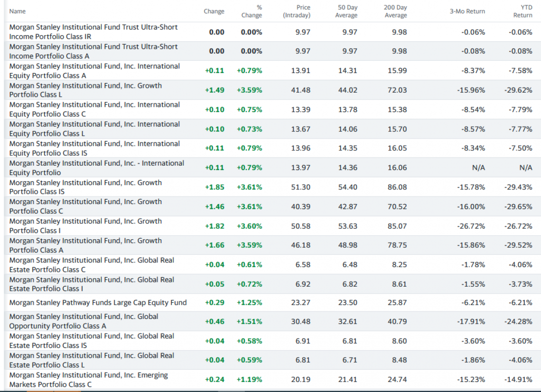Select price 20.19 for Emerging Markets Class C
541x392 pixels.
pos(301,380)
